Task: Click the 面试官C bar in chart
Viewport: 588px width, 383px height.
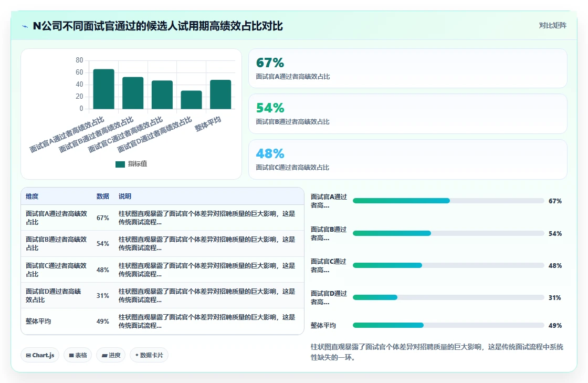Action: [x=162, y=95]
